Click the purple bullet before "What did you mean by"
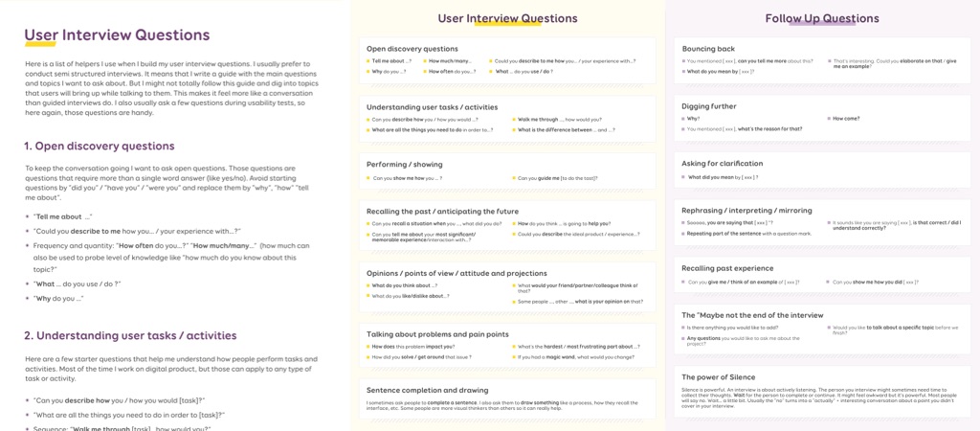The width and height of the screenshot is (980, 431). coord(684,177)
